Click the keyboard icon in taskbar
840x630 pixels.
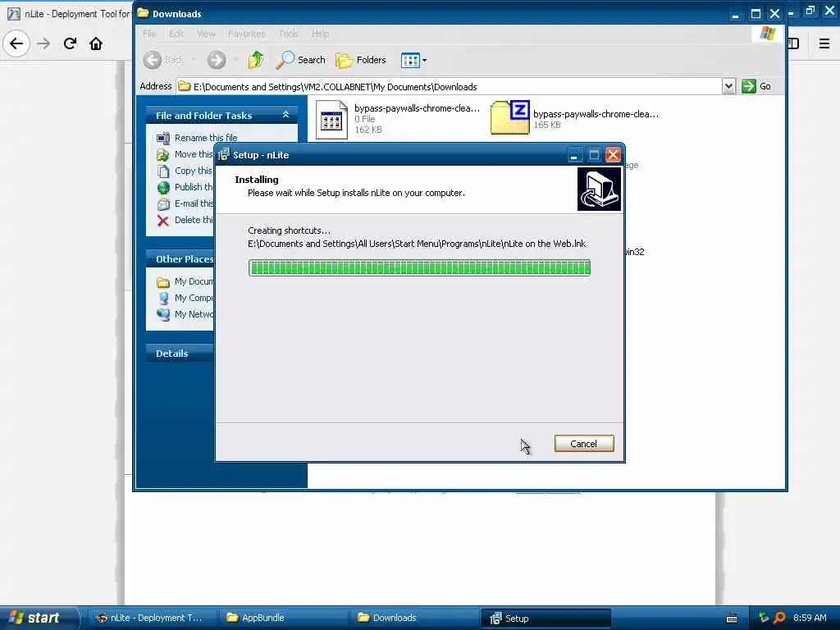tap(732, 619)
